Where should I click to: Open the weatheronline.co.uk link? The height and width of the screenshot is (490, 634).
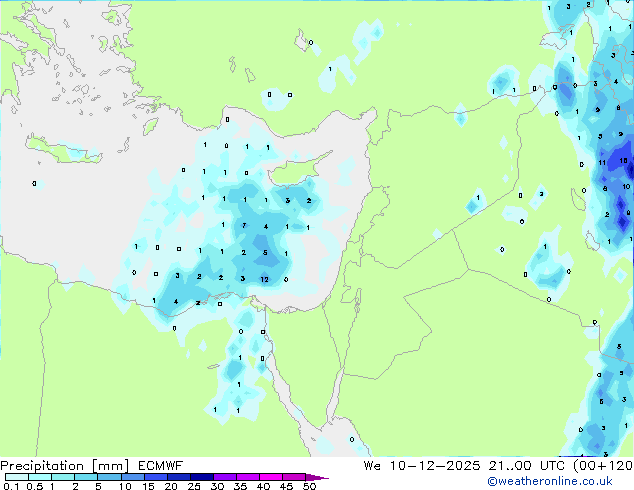550,481
